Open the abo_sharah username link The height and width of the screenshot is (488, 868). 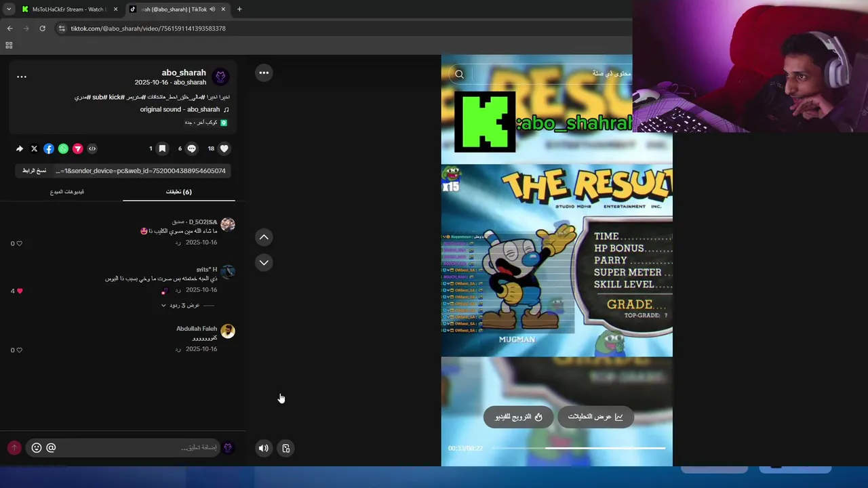point(184,73)
